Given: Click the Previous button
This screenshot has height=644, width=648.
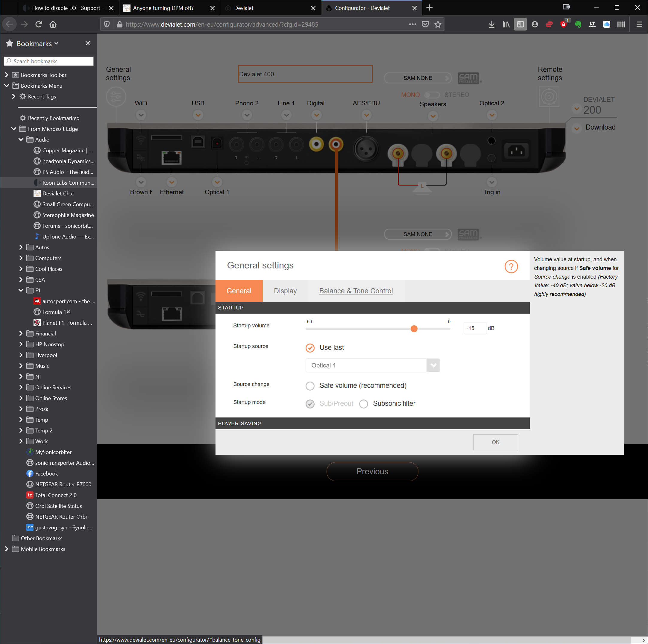Looking at the screenshot, I should tap(372, 472).
